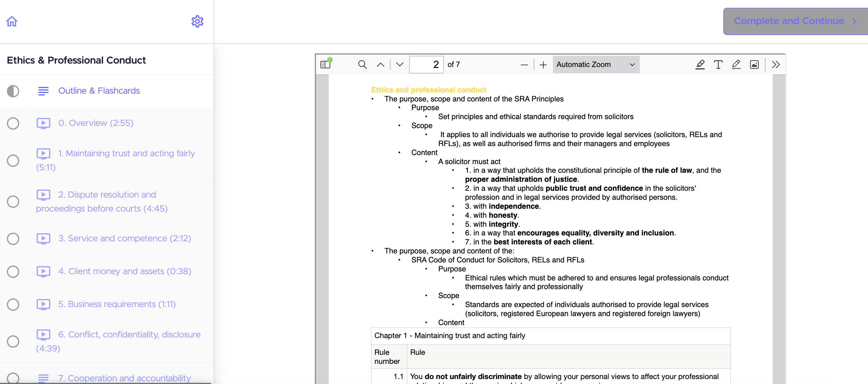
Task: Toggle the PDF sidebar panel
Action: tap(326, 64)
